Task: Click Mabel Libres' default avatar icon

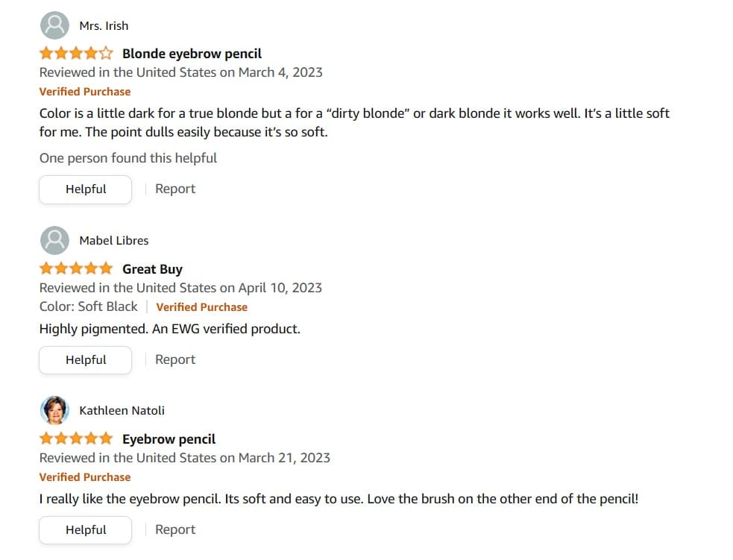Action: tap(54, 240)
